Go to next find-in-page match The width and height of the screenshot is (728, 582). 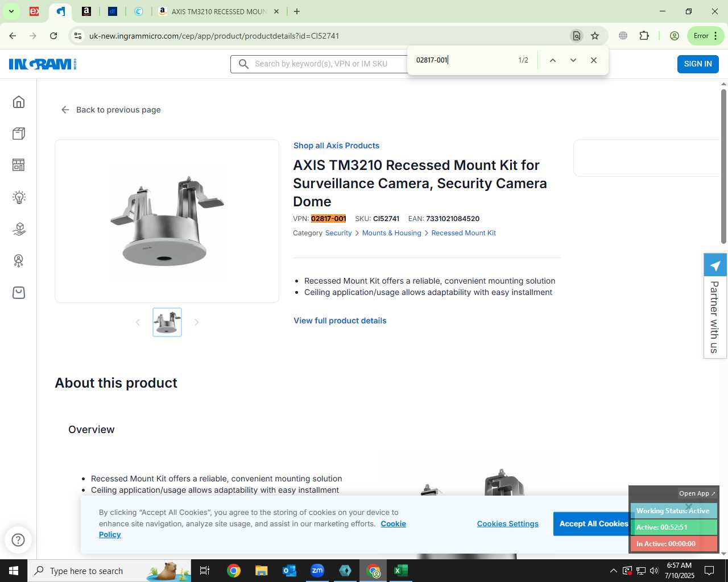573,60
